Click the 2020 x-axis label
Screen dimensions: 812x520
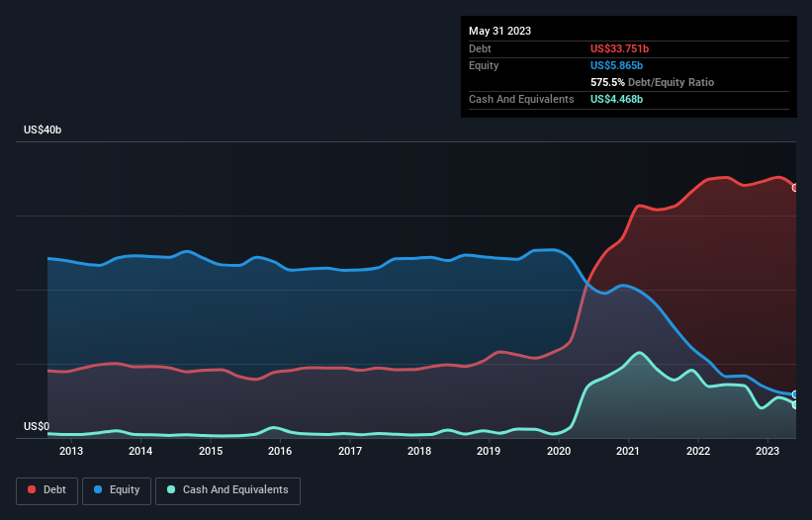[559, 451]
